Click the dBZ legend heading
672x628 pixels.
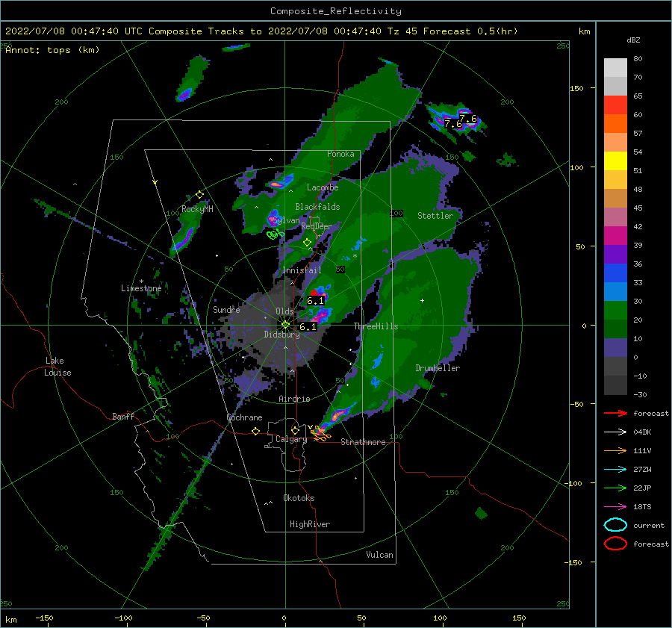633,40
